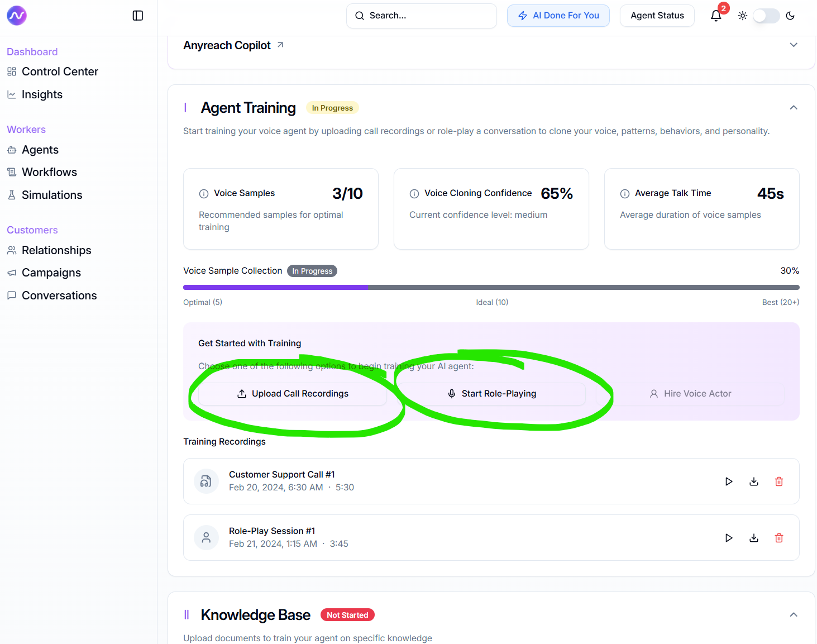The width and height of the screenshot is (817, 644).
Task: Click the Best (20+) marker label
Action: [x=781, y=302]
